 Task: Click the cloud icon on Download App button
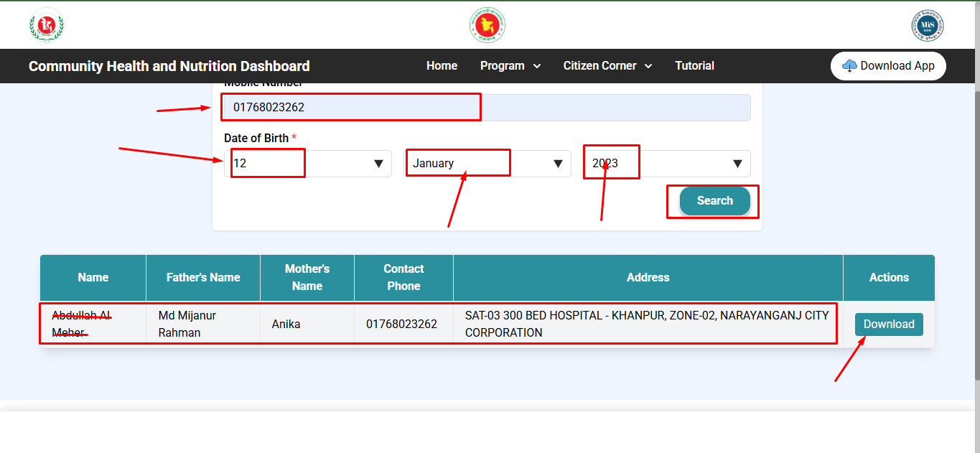(x=850, y=65)
